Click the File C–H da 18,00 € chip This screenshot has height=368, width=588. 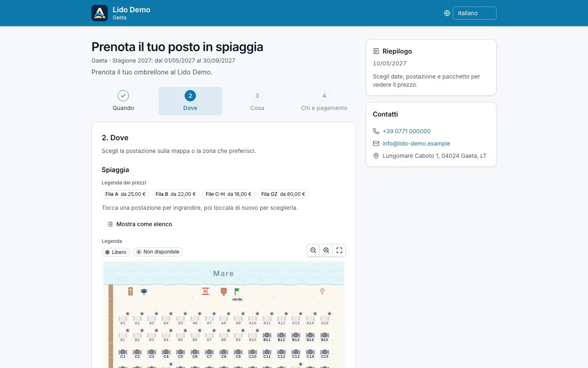pos(228,194)
